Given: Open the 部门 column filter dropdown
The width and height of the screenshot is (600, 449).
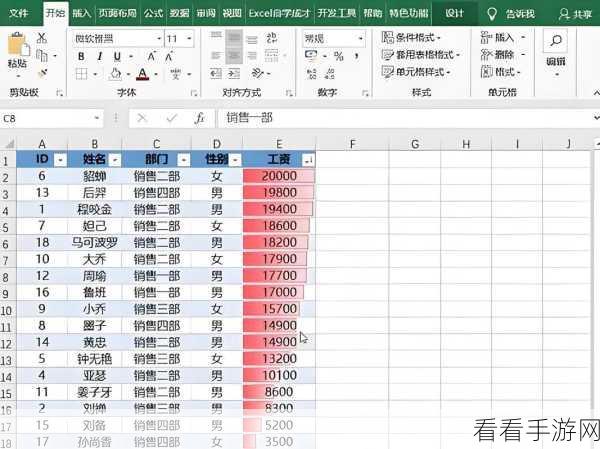Looking at the screenshot, I should tap(184, 160).
